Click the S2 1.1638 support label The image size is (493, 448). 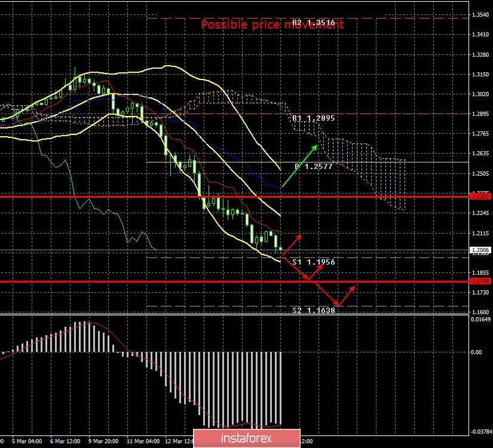tap(314, 310)
